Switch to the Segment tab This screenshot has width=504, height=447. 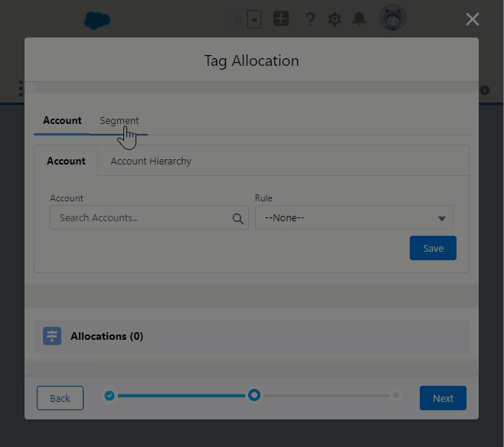[119, 121]
